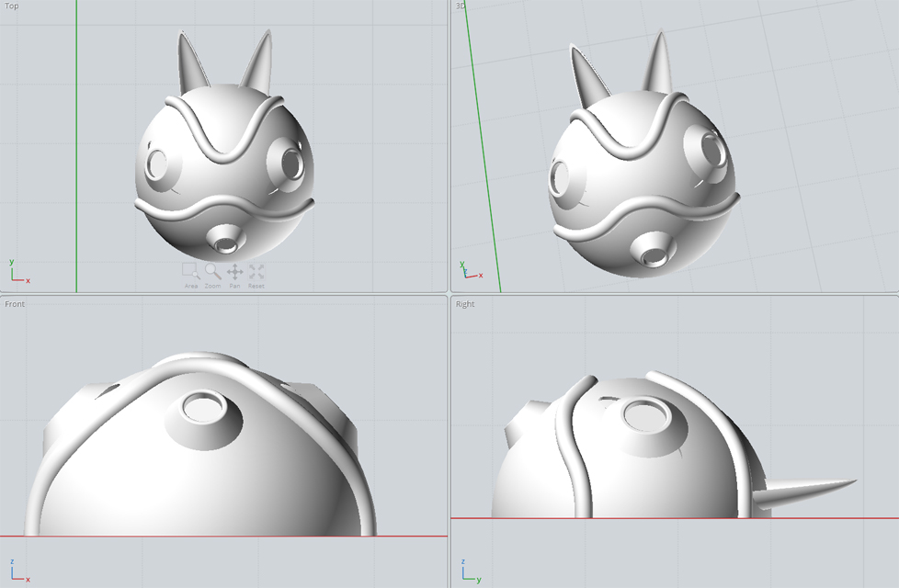Screen dimensions: 899x588
Task: Click the Right viewport label
Action: 465,304
